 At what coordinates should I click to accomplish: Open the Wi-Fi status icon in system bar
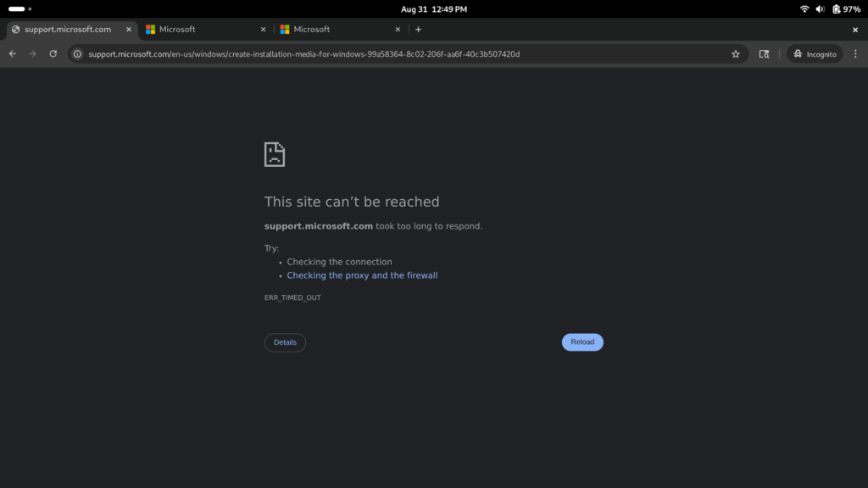804,8
